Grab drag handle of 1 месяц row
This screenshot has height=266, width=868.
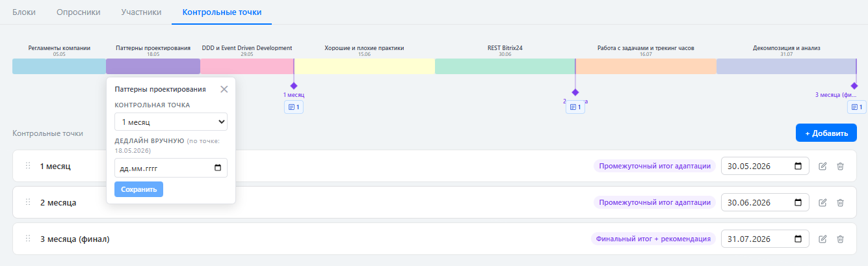pyautogui.click(x=28, y=166)
